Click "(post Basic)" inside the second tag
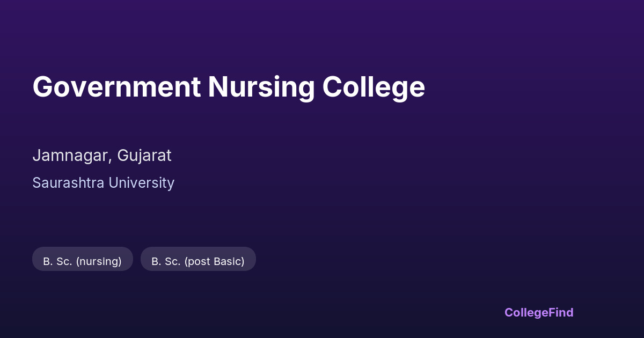644x338 pixels. click(x=214, y=261)
